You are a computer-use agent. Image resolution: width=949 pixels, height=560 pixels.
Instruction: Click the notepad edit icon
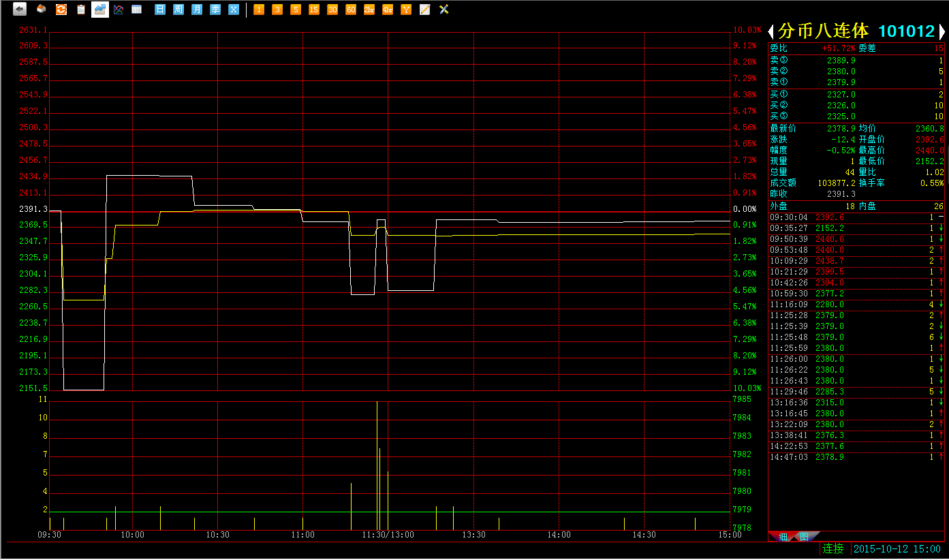click(425, 10)
